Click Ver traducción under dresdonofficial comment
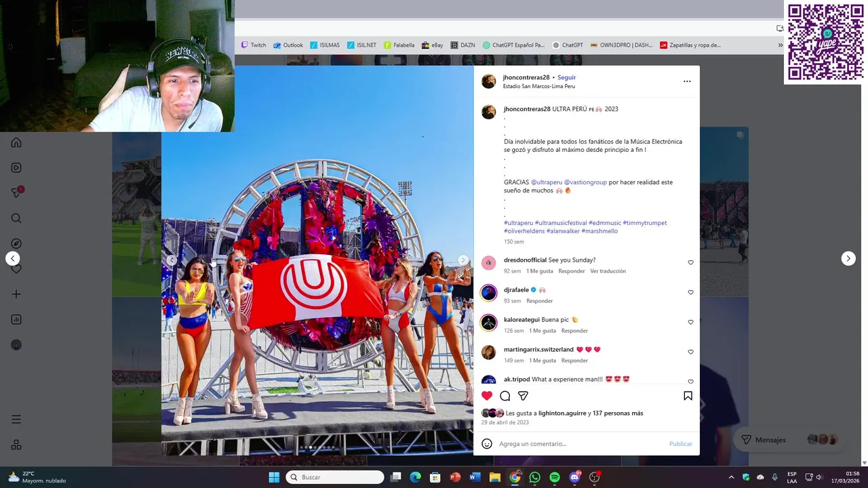The width and height of the screenshot is (868, 488). pos(608,271)
